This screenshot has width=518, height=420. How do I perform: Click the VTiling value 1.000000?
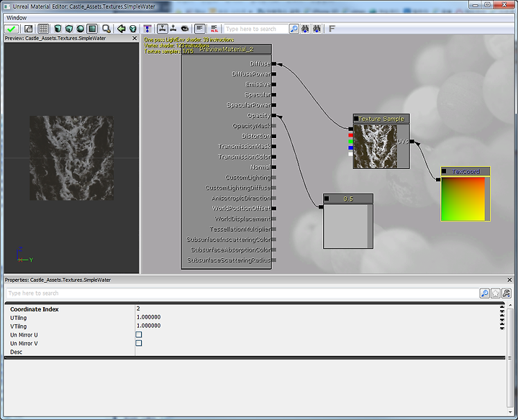(x=149, y=326)
